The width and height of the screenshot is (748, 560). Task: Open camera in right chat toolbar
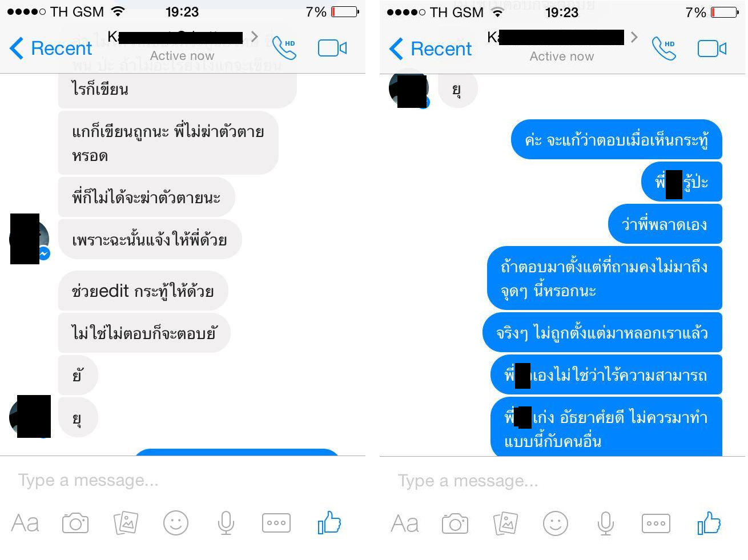pyautogui.click(x=455, y=523)
